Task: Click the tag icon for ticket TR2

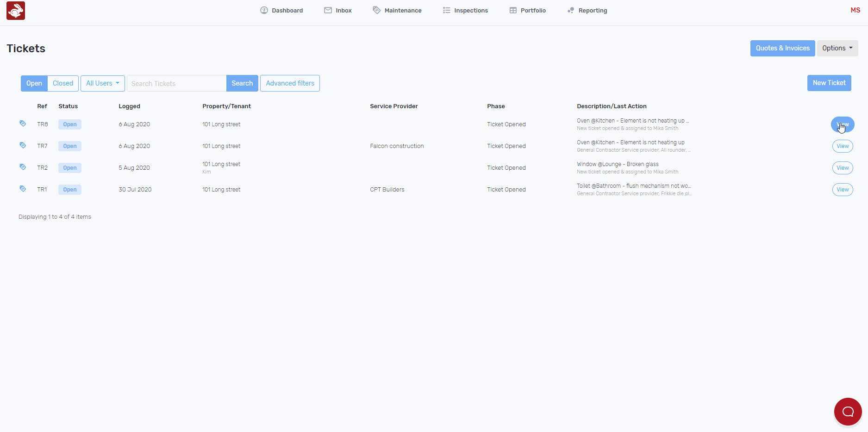Action: (x=23, y=167)
